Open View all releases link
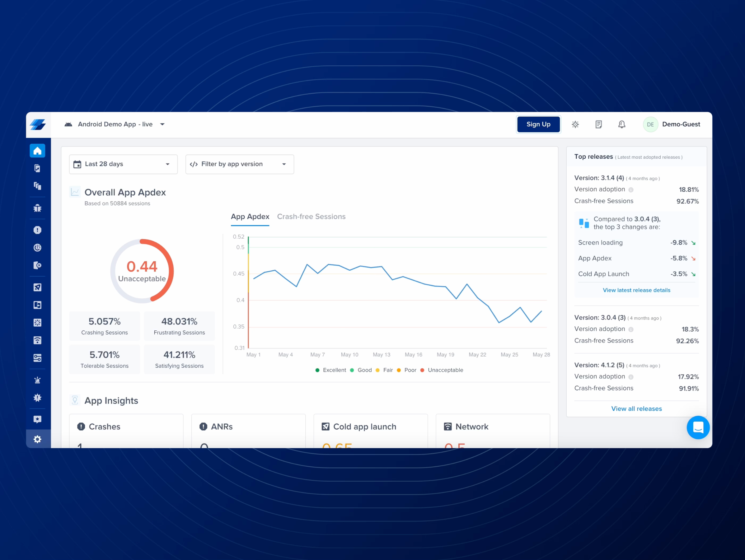Image resolution: width=745 pixels, height=560 pixels. [x=636, y=408]
